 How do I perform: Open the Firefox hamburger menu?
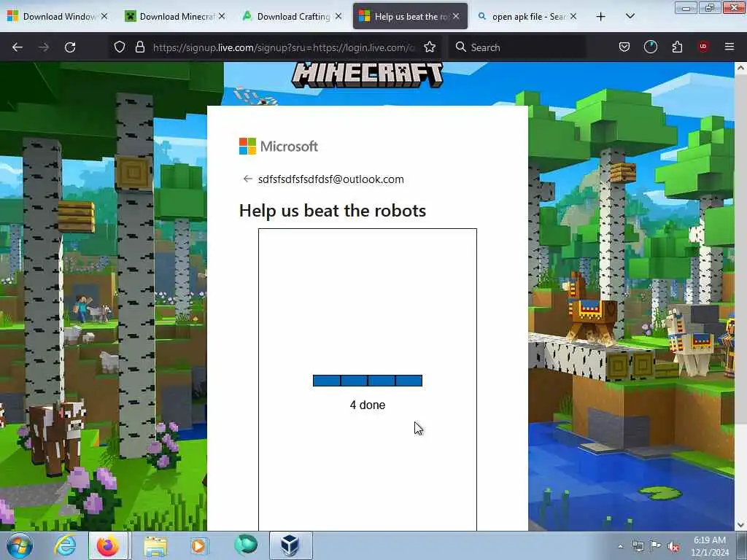tap(729, 47)
